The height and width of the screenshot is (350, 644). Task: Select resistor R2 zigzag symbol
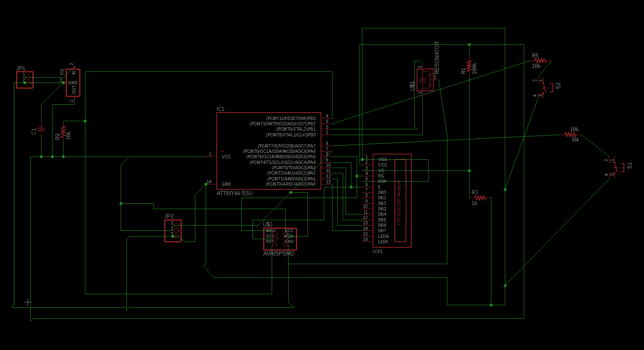click(63, 131)
